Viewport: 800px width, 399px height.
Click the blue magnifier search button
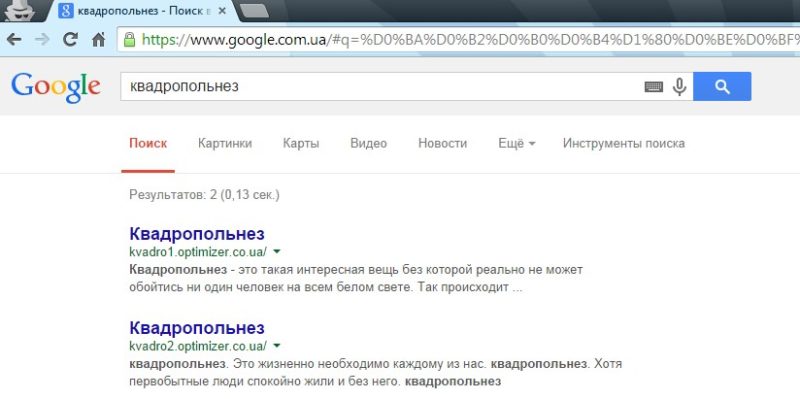[722, 86]
